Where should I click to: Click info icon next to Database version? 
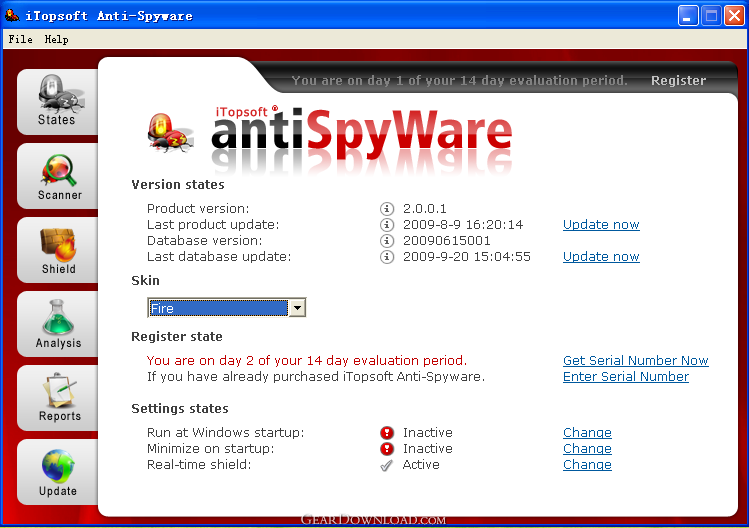click(387, 241)
